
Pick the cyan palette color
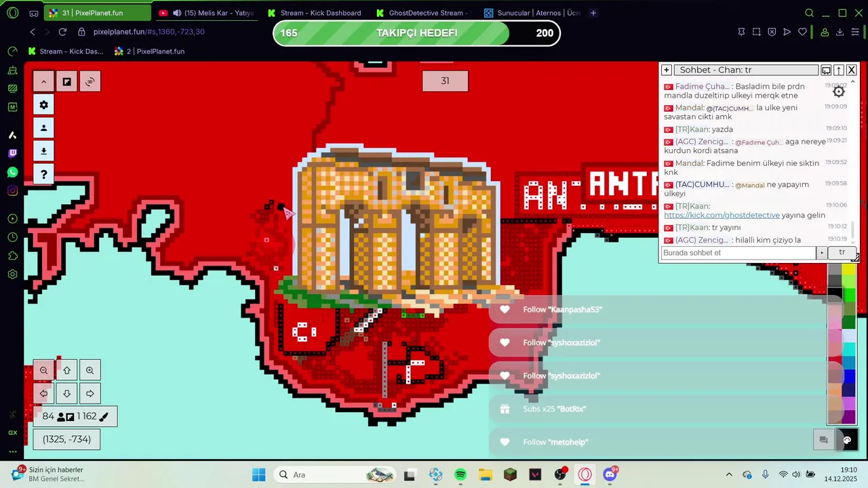tap(848, 349)
